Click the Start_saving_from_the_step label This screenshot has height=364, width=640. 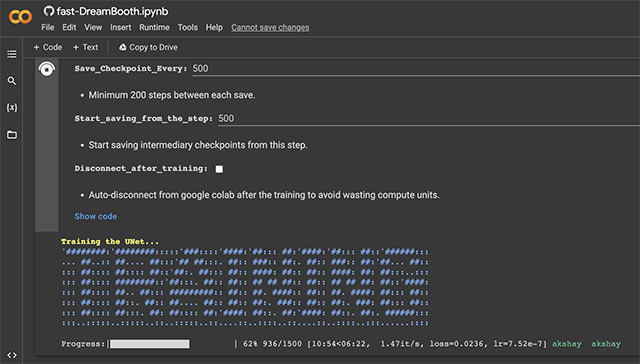pyautogui.click(x=144, y=119)
